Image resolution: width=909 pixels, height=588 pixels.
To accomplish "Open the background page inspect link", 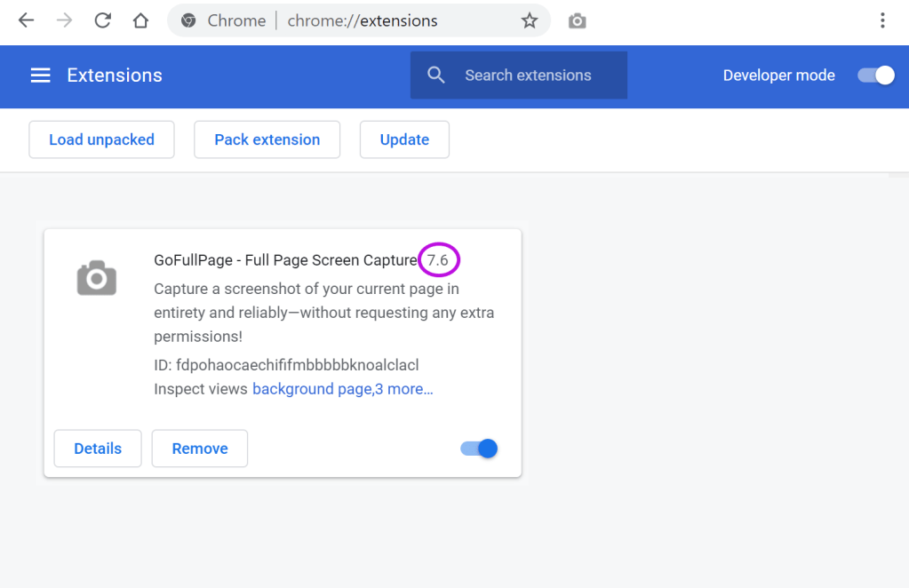I will tap(311, 389).
